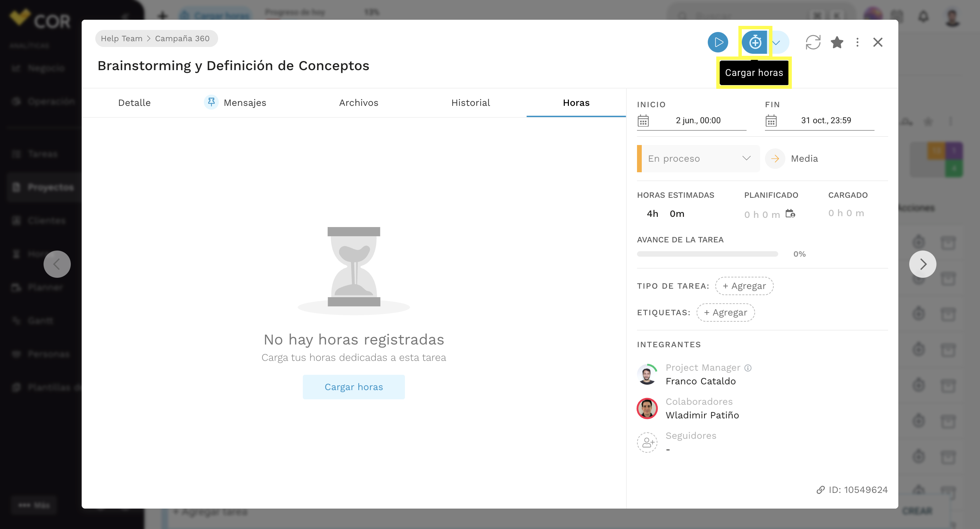
Task: Go to next task with right arrow
Action: [x=922, y=264]
